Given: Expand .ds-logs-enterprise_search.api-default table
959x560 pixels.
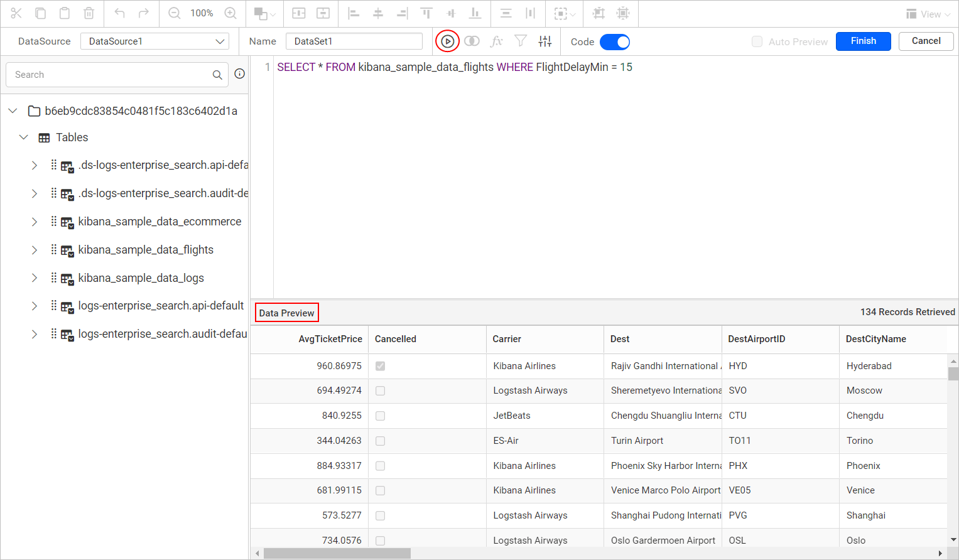Looking at the screenshot, I should (x=35, y=165).
